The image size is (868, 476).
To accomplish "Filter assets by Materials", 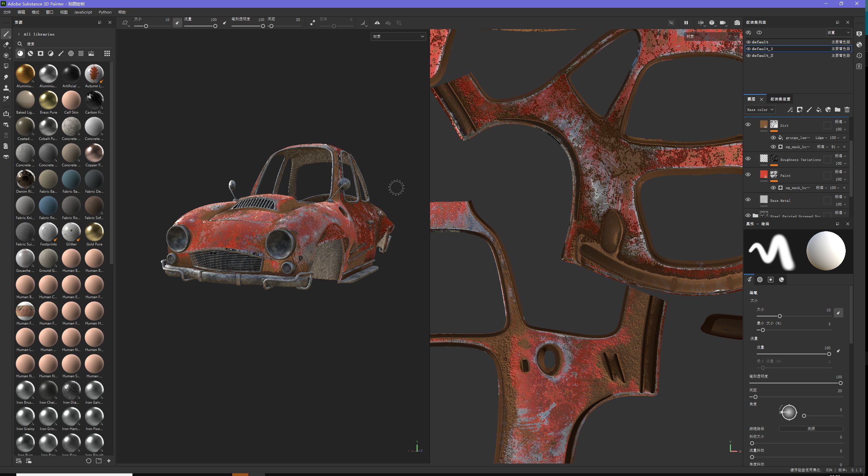I will [x=20, y=53].
